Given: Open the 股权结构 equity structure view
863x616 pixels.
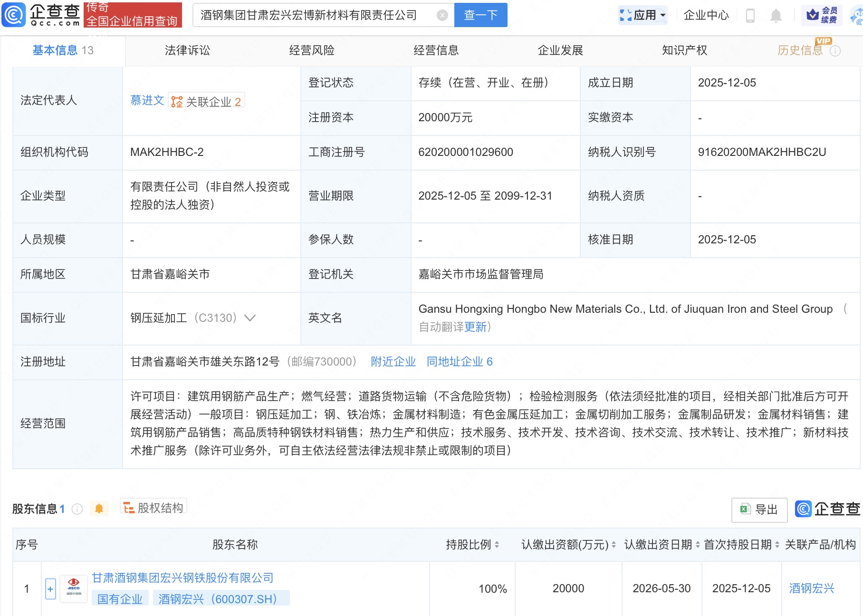Looking at the screenshot, I should point(153,507).
